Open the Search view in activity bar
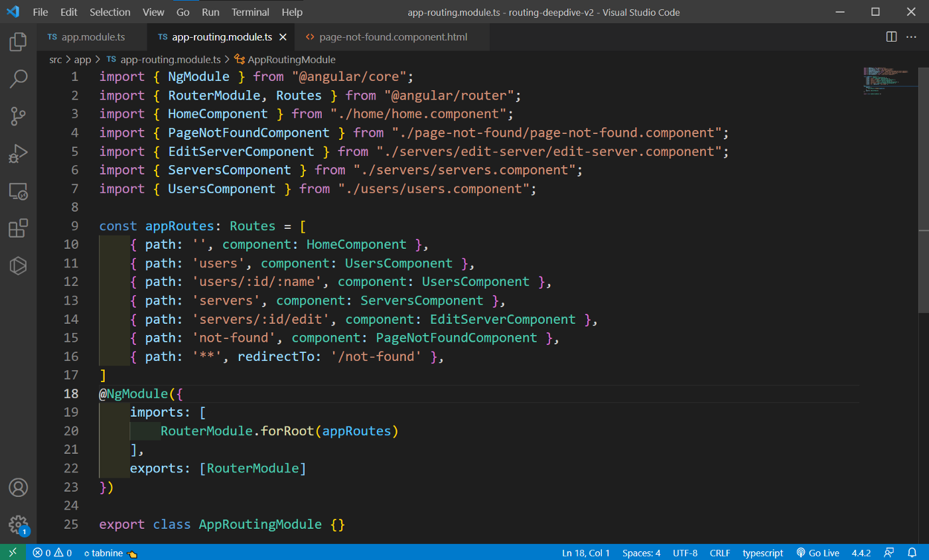This screenshot has height=560, width=929. (x=18, y=80)
